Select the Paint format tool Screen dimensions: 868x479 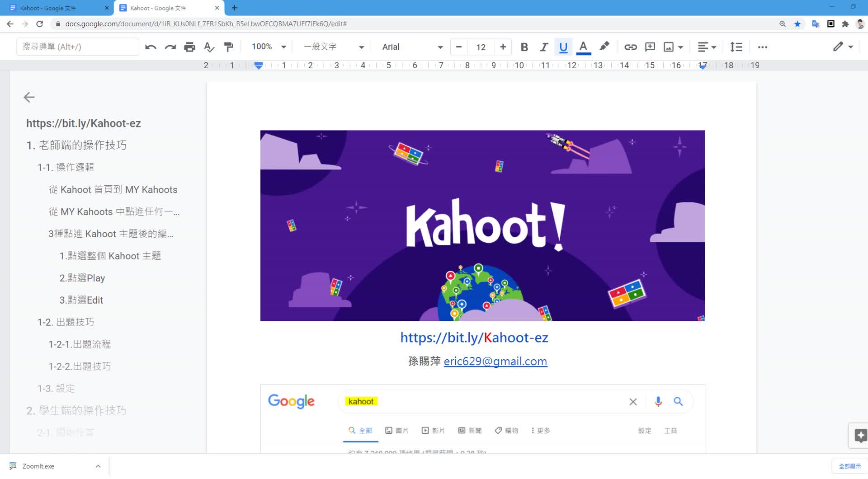click(x=229, y=47)
